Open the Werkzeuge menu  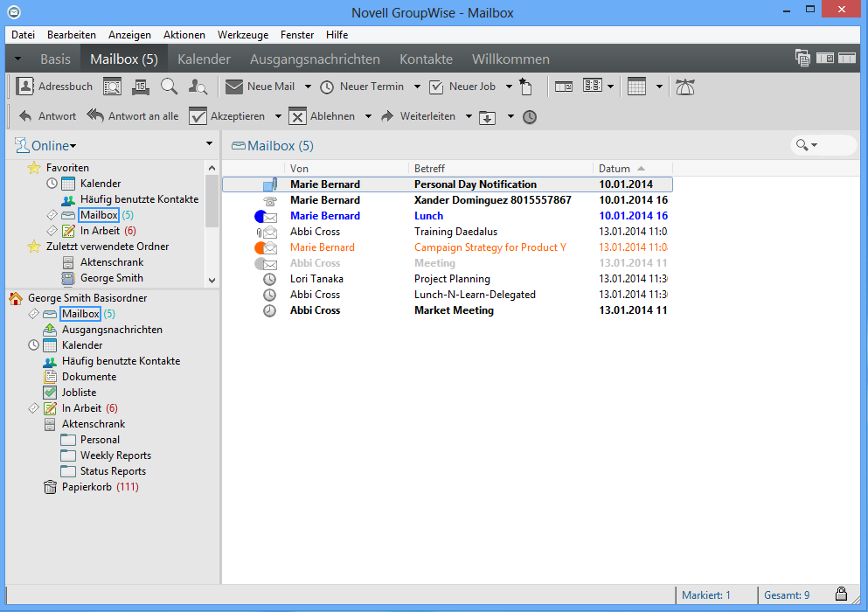pyautogui.click(x=243, y=35)
